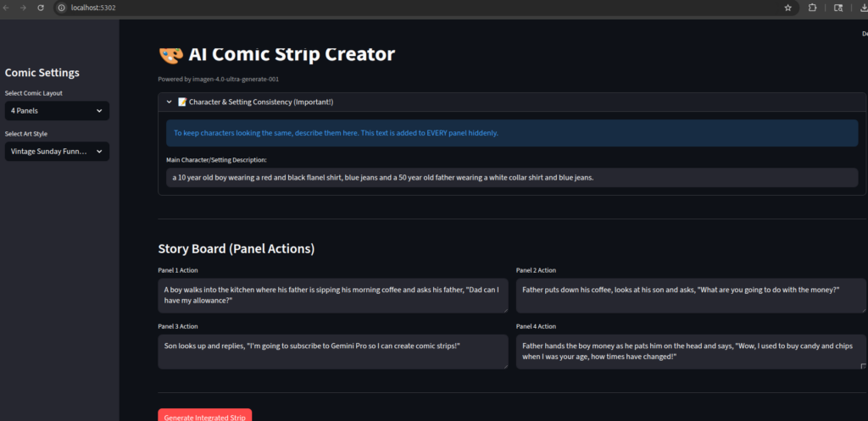Click the Panel 2 Action text area

pyautogui.click(x=690, y=296)
